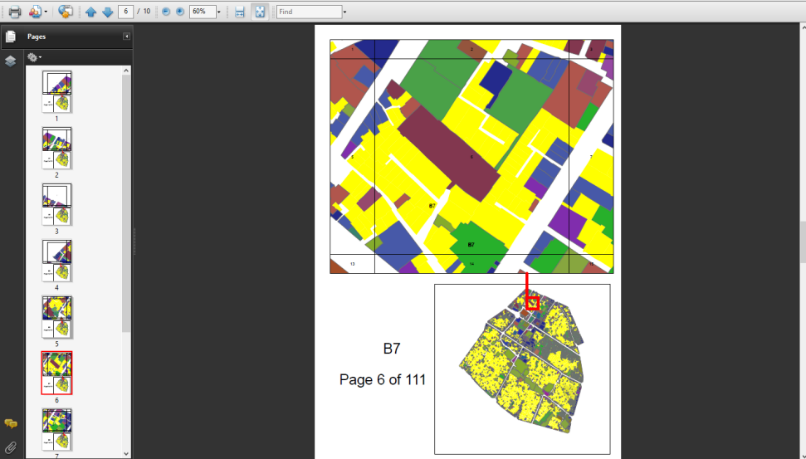Viewport: 806px width, 459px height.
Task: Open the Pages panel options gear dropdown
Action: 34,57
